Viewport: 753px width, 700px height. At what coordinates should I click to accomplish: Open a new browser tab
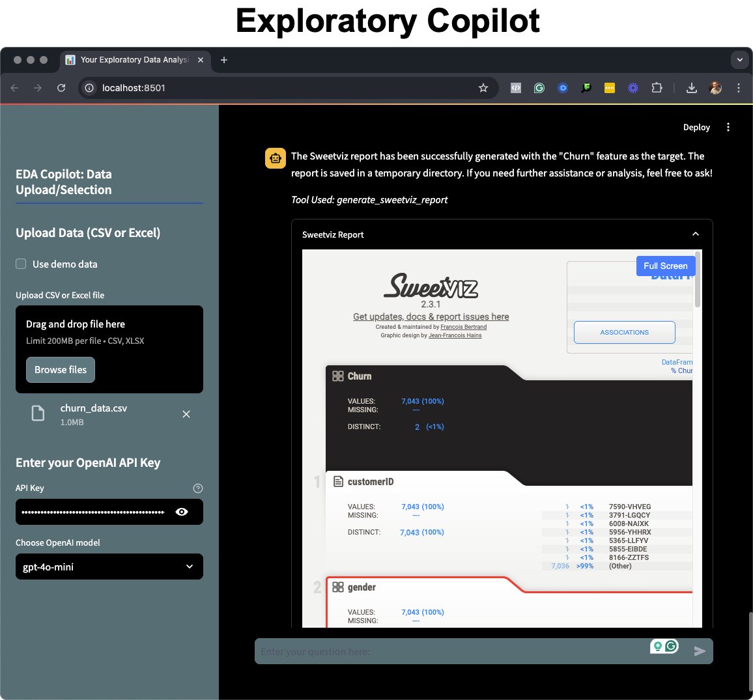coord(224,60)
